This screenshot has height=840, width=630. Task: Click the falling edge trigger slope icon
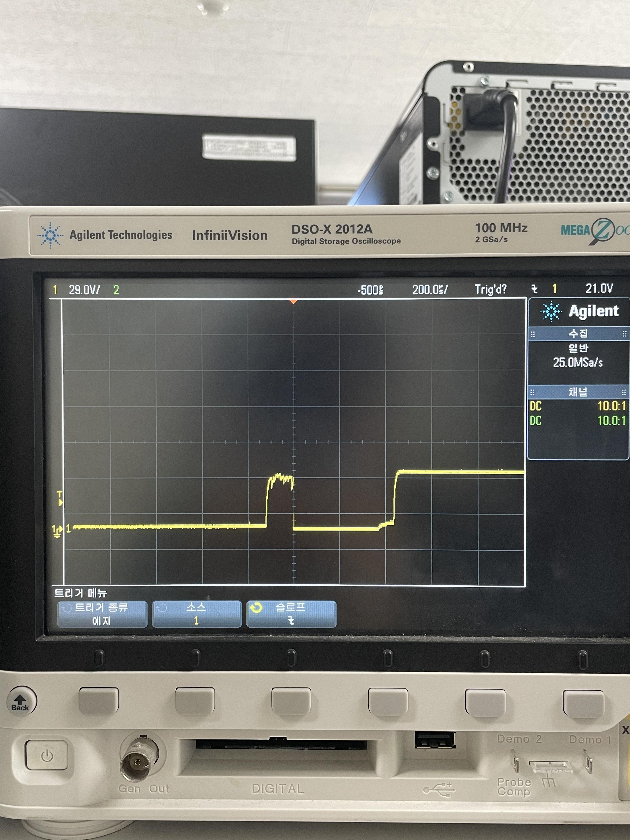click(x=534, y=289)
